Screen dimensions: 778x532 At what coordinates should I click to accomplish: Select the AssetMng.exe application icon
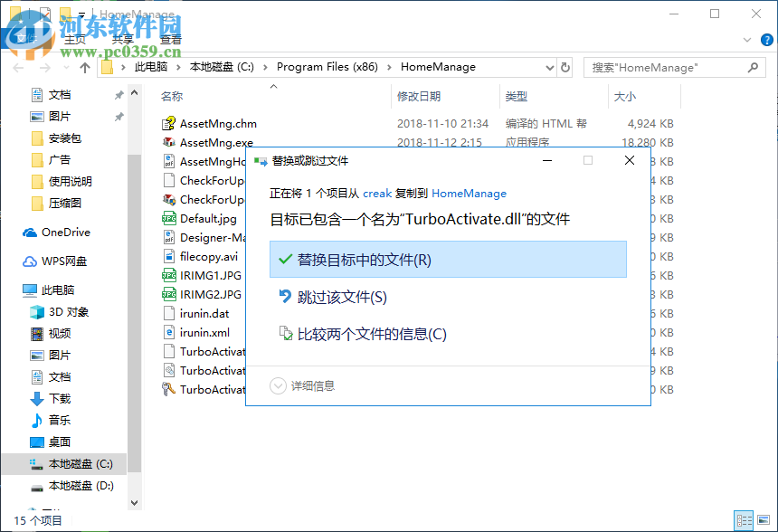[x=170, y=143]
